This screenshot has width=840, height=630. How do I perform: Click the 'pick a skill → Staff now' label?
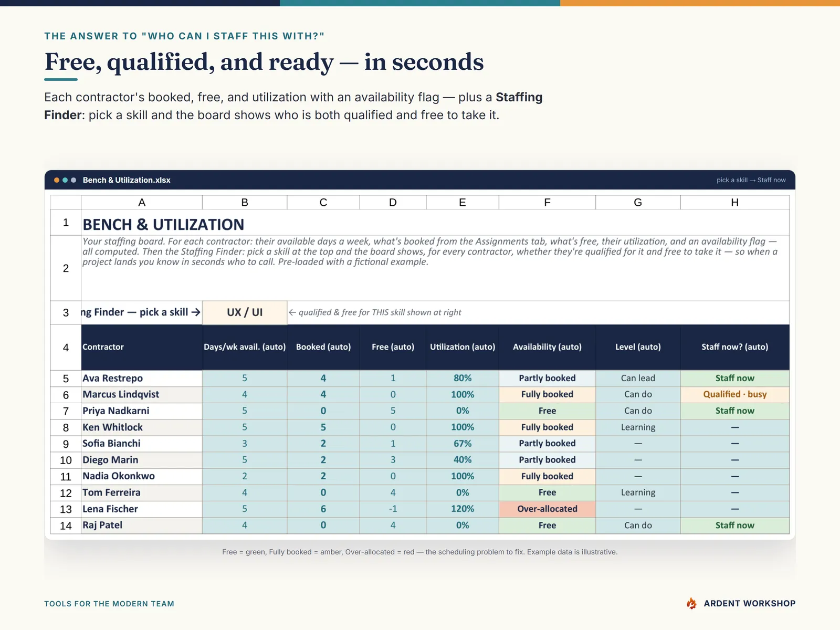click(751, 180)
